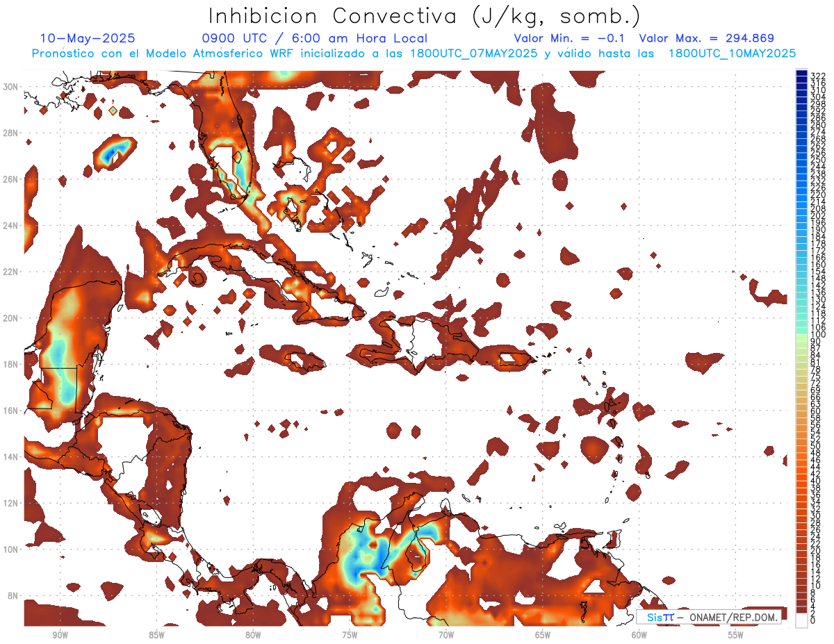Click the latitude label '22N'
This screenshot has width=834, height=644.
coord(11,272)
